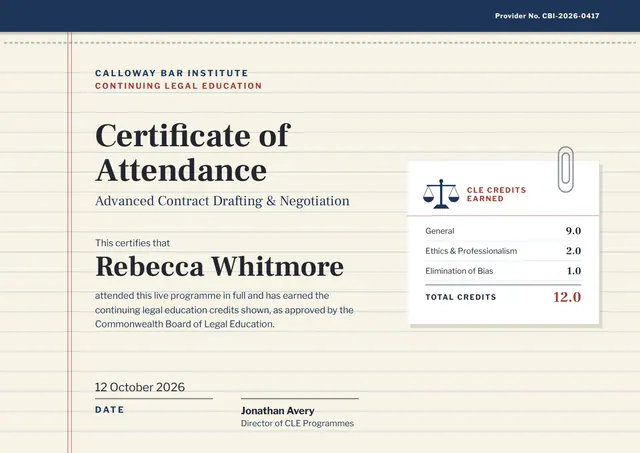Click the 'Director of CLE Programmes' title
Viewport: 640px width, 453px height.
coord(297,424)
